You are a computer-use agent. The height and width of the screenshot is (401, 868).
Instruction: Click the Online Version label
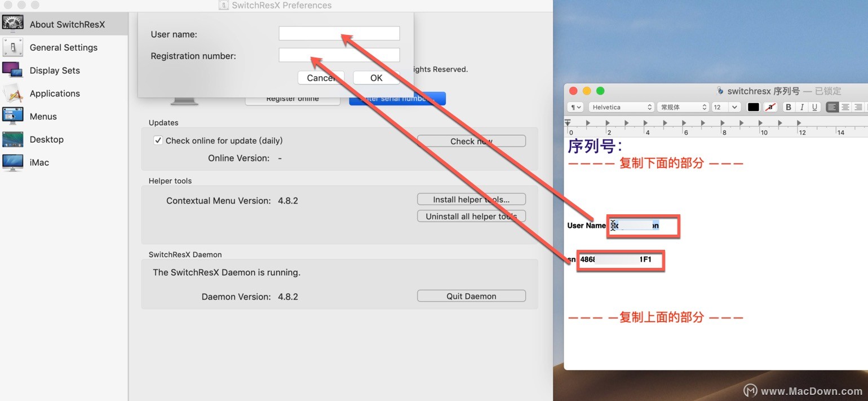tap(239, 158)
